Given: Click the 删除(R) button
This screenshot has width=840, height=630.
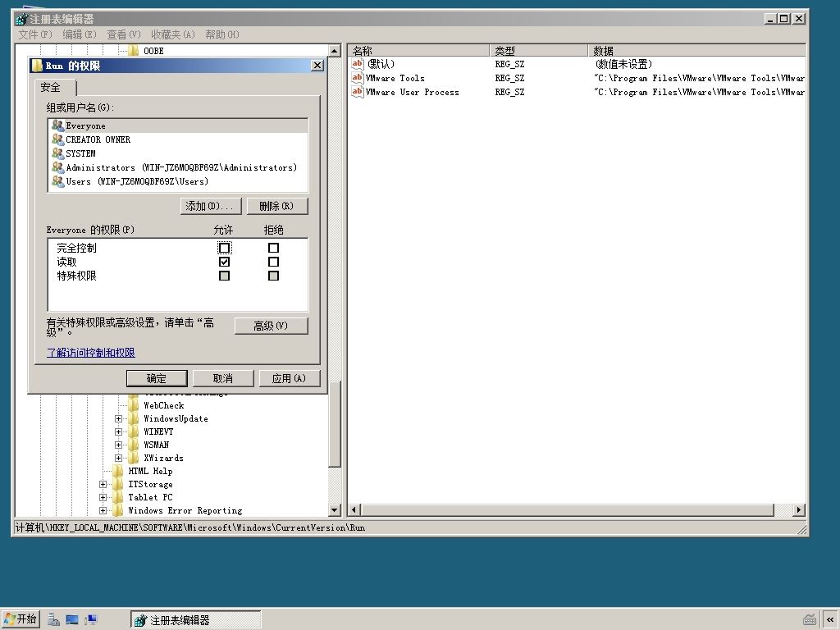Looking at the screenshot, I should point(277,206).
